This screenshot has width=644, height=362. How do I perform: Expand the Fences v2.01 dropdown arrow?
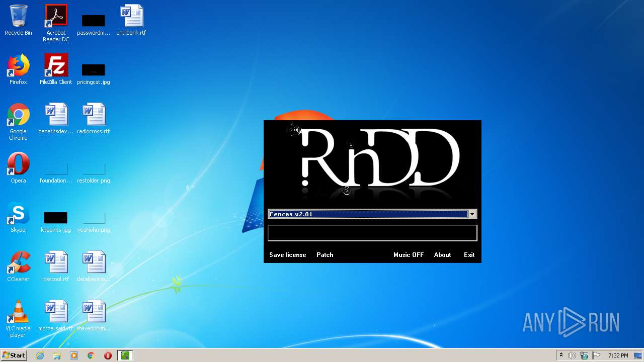pyautogui.click(x=472, y=214)
